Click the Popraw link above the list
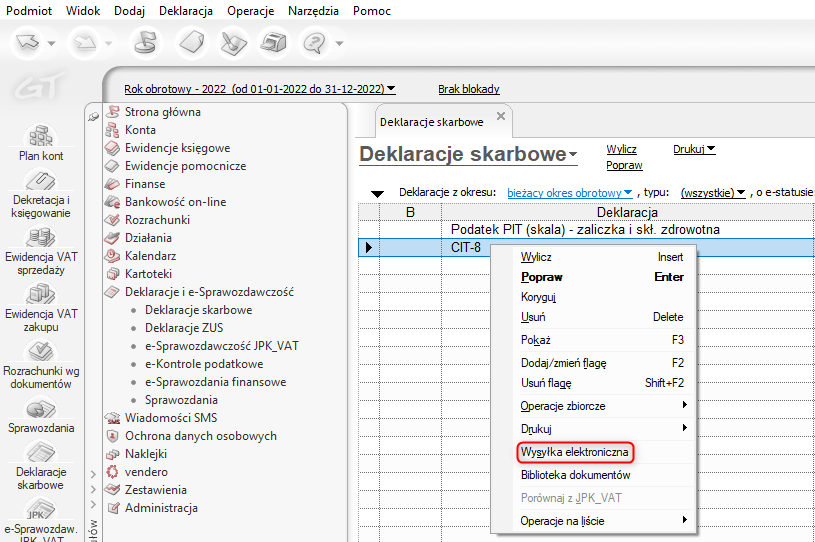 tap(624, 165)
